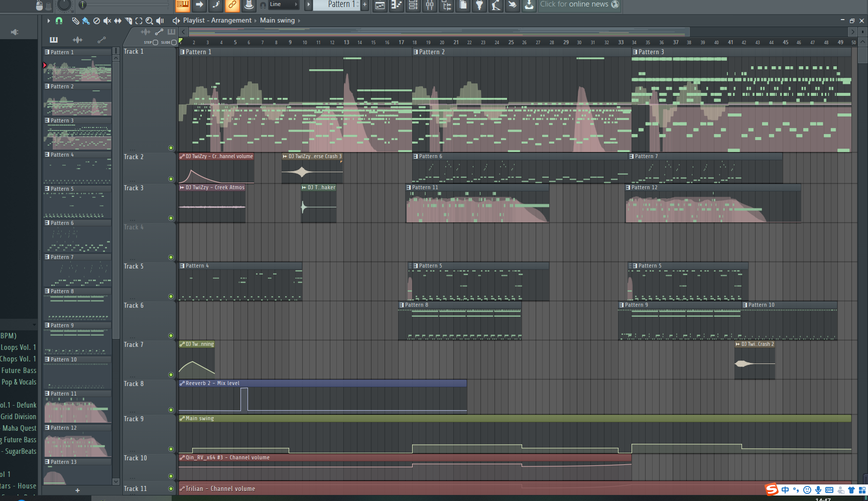Expand the pattern selector arrow beside Pattern 1

coord(309,5)
